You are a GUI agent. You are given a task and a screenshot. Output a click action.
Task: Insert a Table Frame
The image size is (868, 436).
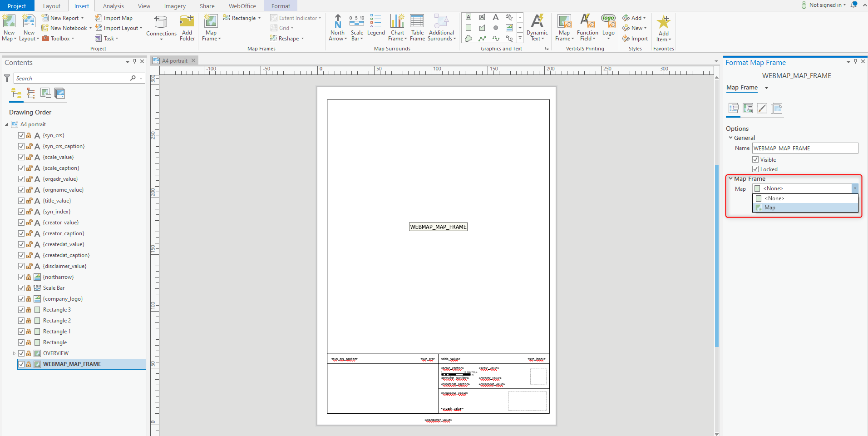click(x=417, y=27)
